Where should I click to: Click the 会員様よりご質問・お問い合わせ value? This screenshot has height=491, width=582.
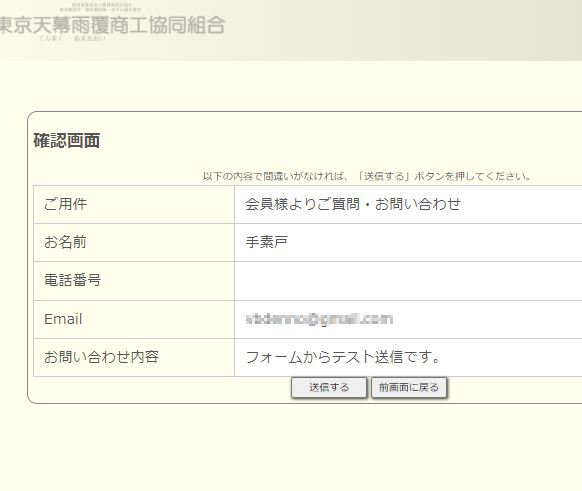click(x=353, y=204)
